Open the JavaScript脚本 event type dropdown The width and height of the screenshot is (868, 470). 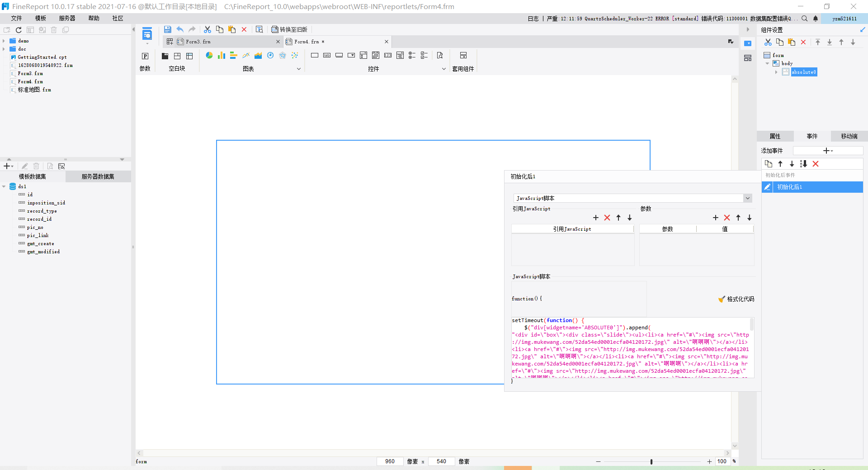point(748,198)
